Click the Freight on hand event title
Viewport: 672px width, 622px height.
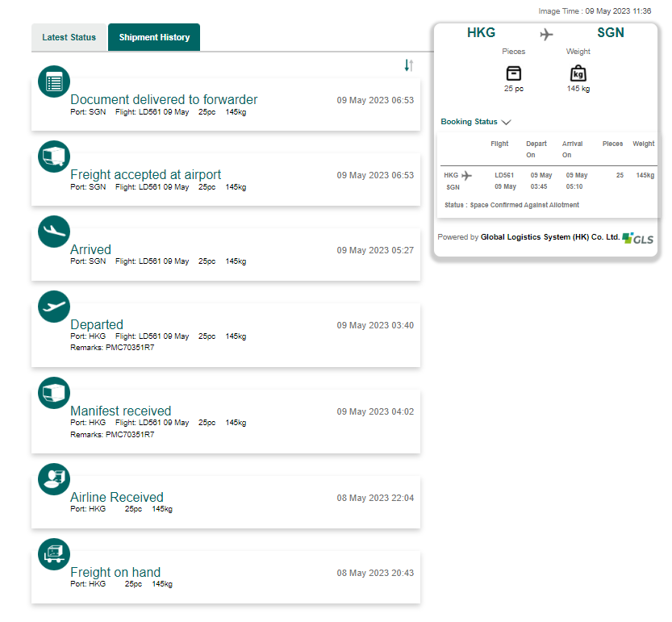coord(115,572)
